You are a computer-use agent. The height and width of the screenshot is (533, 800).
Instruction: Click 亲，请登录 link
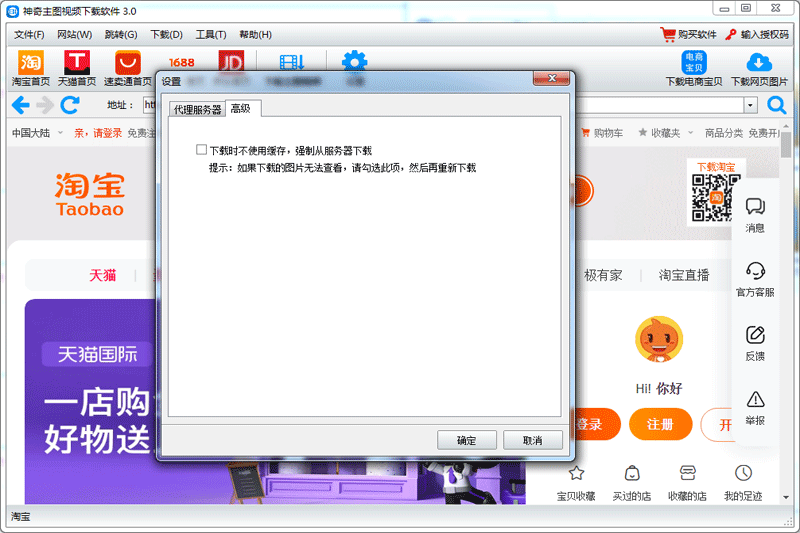click(98, 133)
